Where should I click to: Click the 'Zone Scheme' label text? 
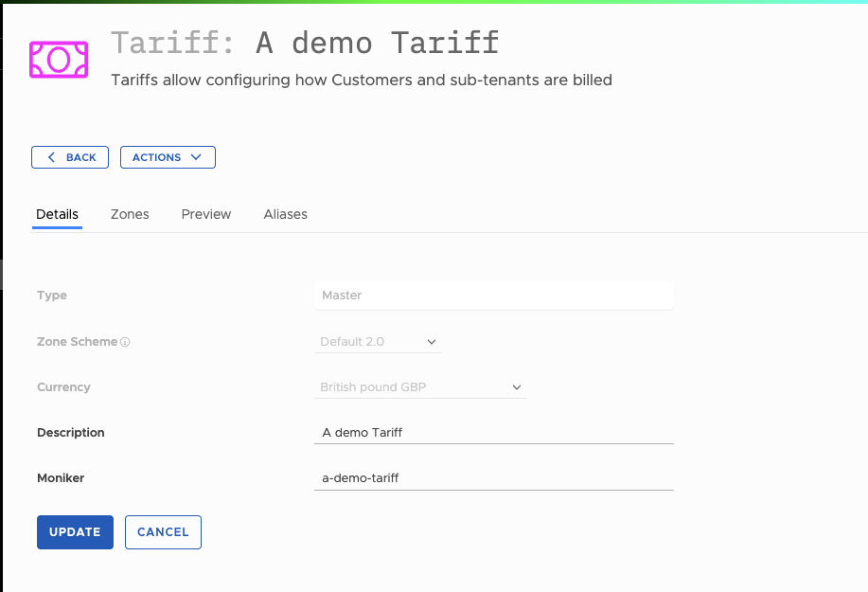coord(77,342)
